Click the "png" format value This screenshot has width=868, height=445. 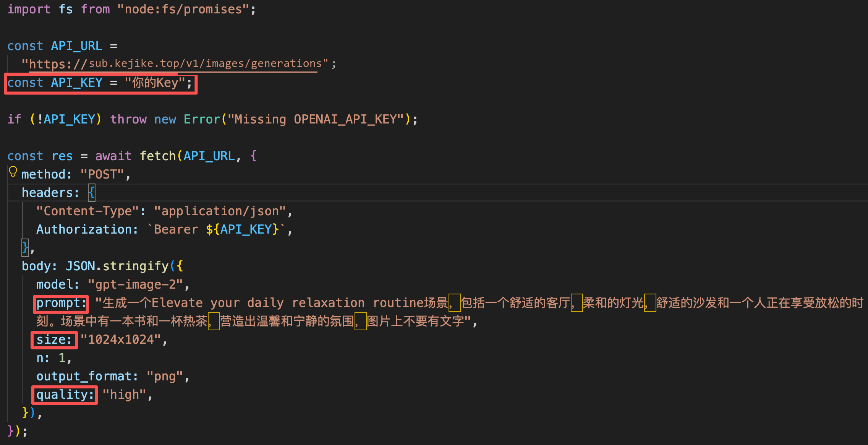165,376
